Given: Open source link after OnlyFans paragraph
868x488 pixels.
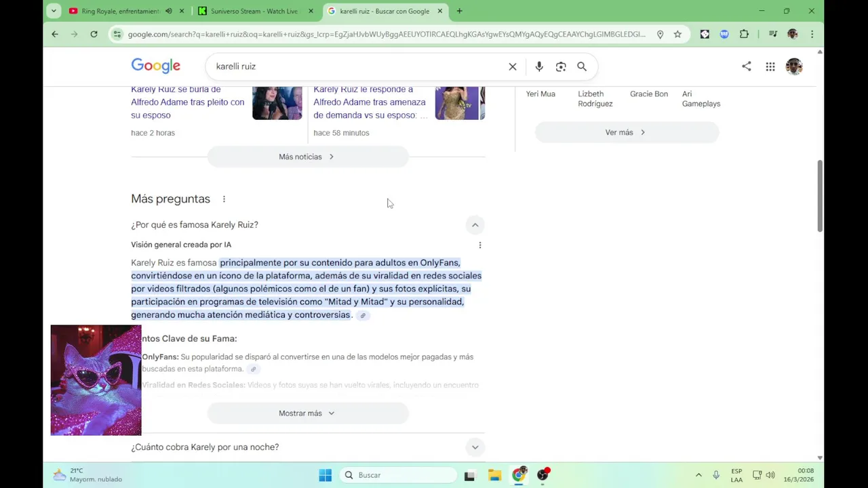Looking at the screenshot, I should [253, 369].
